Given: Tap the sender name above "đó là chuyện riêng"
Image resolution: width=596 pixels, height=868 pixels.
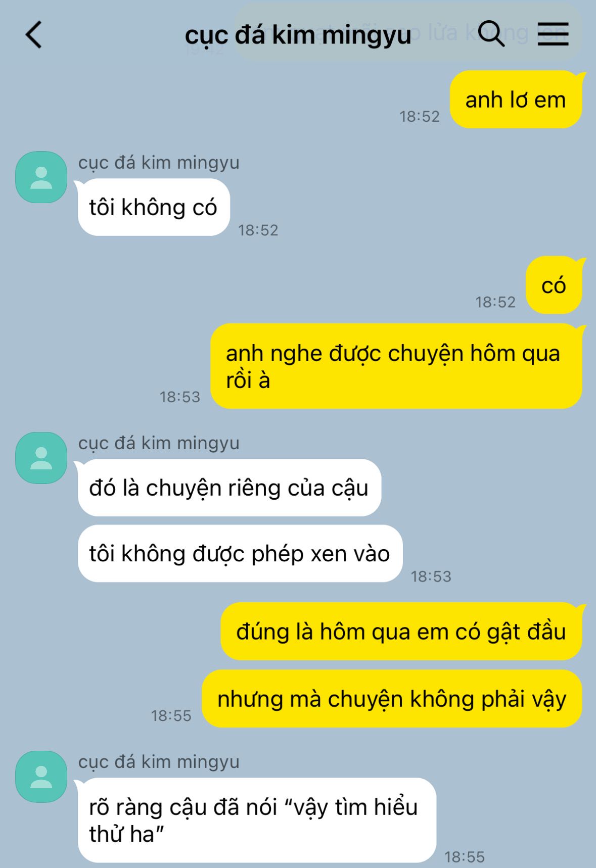Looking at the screenshot, I should 159,443.
